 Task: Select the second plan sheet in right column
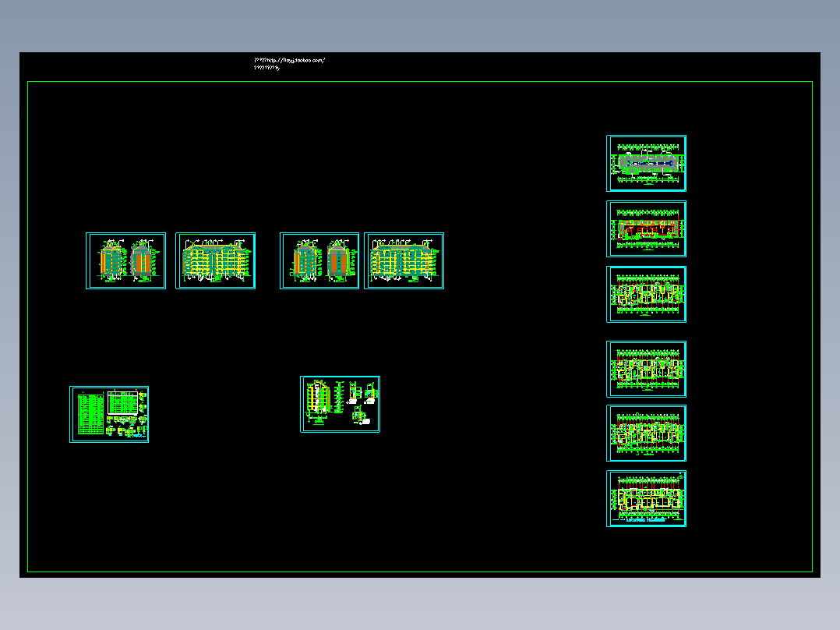pos(646,229)
